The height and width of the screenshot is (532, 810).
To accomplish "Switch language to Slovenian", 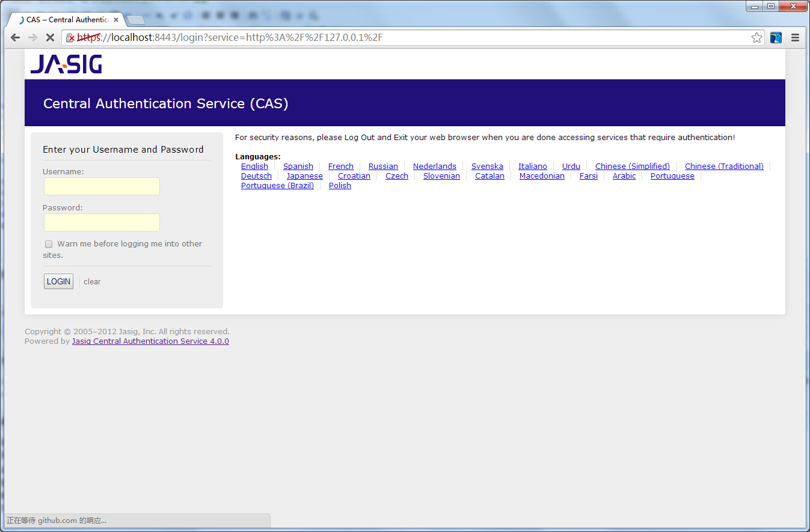I will [441, 176].
